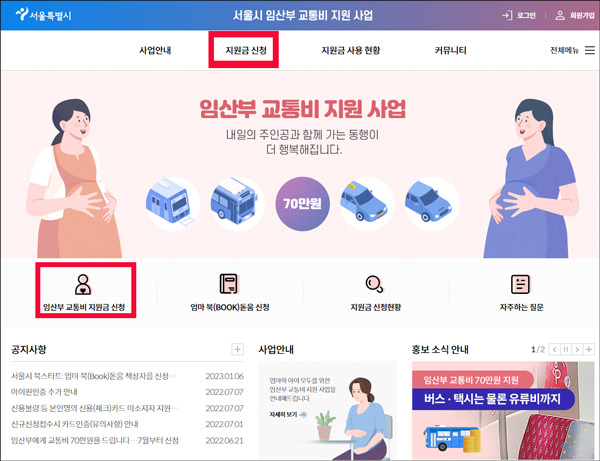600x461 pixels.
Task: Click the pregnant woman 지원금 신청 icon
Action: click(x=83, y=284)
